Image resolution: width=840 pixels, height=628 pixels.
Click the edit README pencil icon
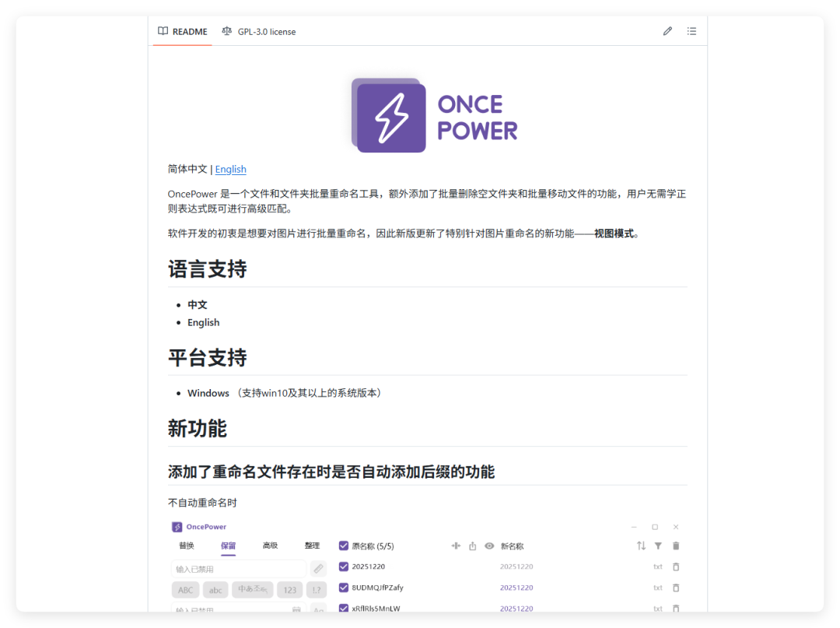667,31
